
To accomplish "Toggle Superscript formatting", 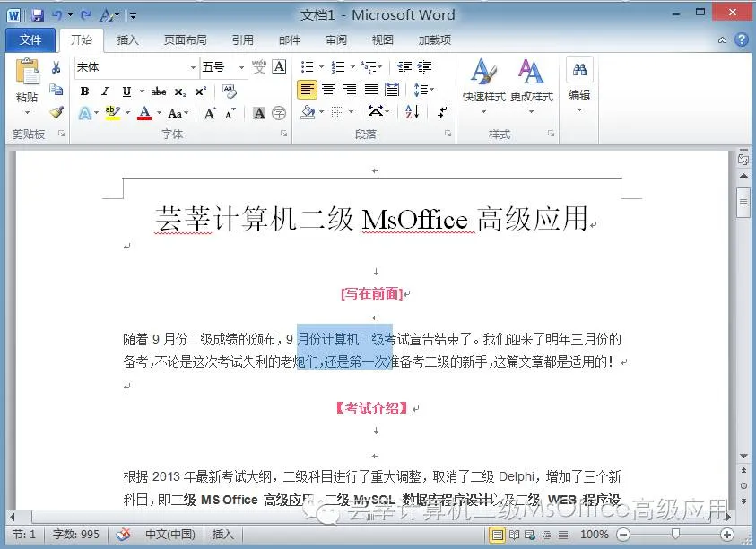I will tap(201, 91).
